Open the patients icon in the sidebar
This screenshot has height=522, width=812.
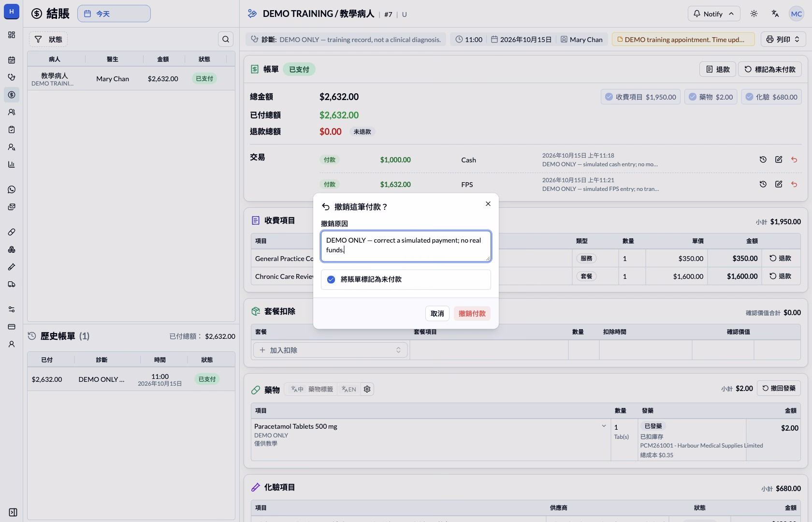click(x=12, y=112)
